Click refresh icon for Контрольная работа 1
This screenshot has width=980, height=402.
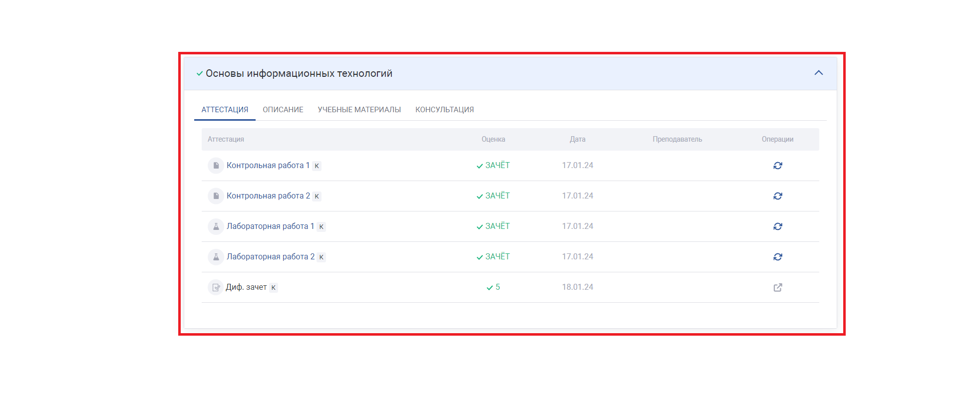pyautogui.click(x=777, y=166)
